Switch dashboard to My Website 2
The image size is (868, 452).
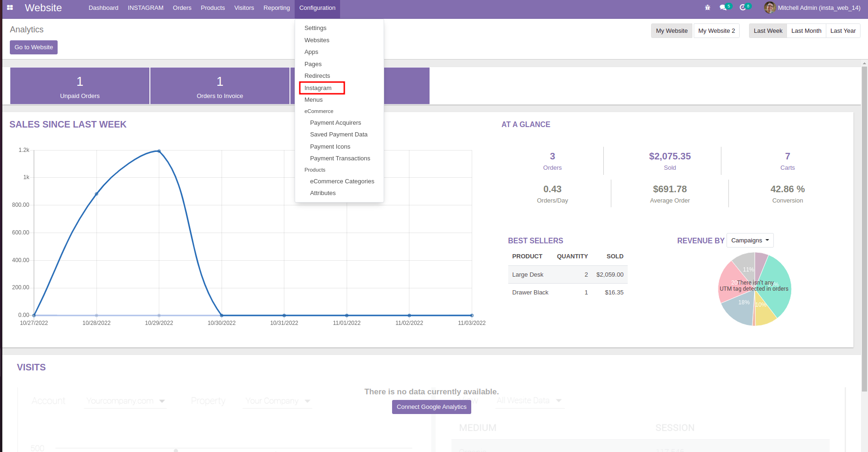click(x=716, y=31)
